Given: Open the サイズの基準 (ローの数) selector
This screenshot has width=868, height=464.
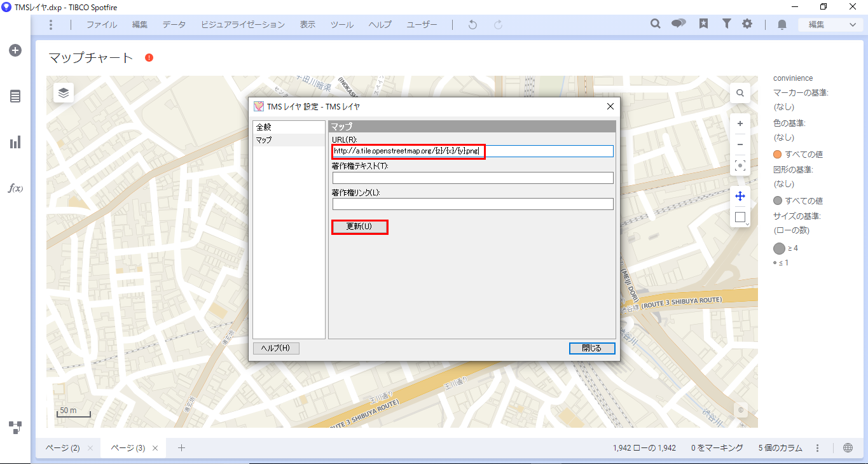Looking at the screenshot, I should click(x=791, y=230).
